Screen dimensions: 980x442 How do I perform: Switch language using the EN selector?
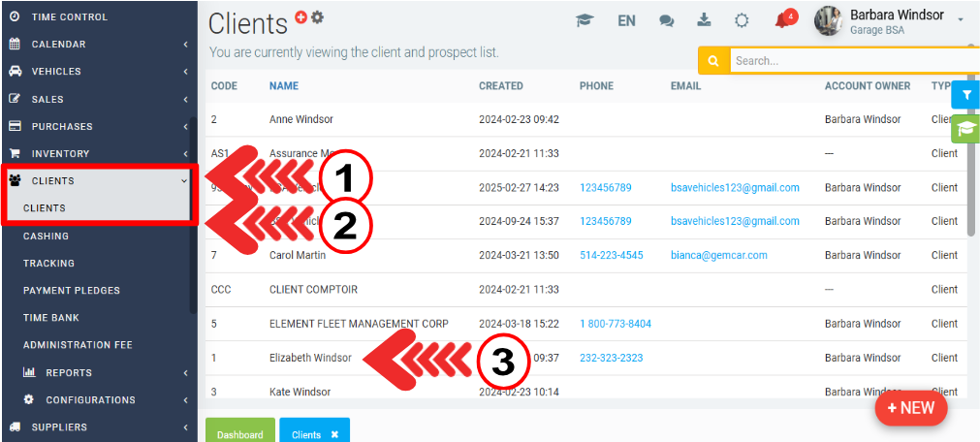click(x=626, y=20)
